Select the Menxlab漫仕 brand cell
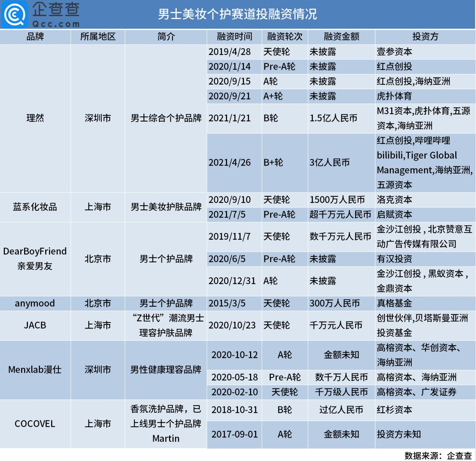This screenshot has width=476, height=461. tap(35, 370)
